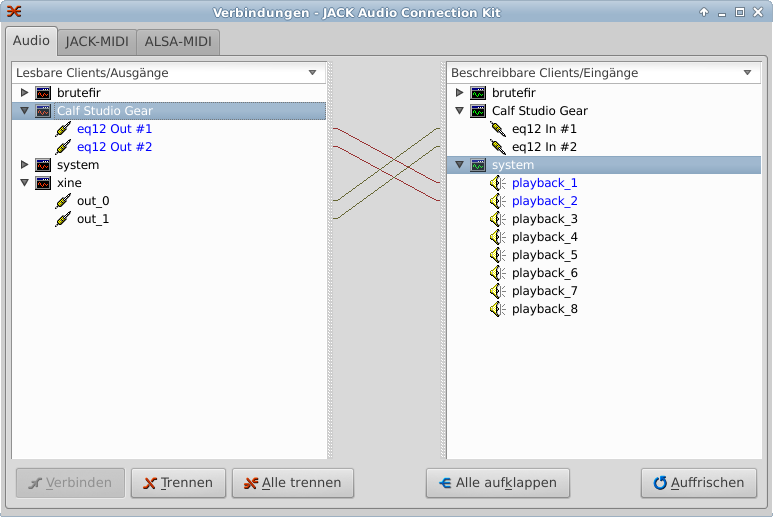Click the JACK logo icon in title bar

[x=14, y=11]
